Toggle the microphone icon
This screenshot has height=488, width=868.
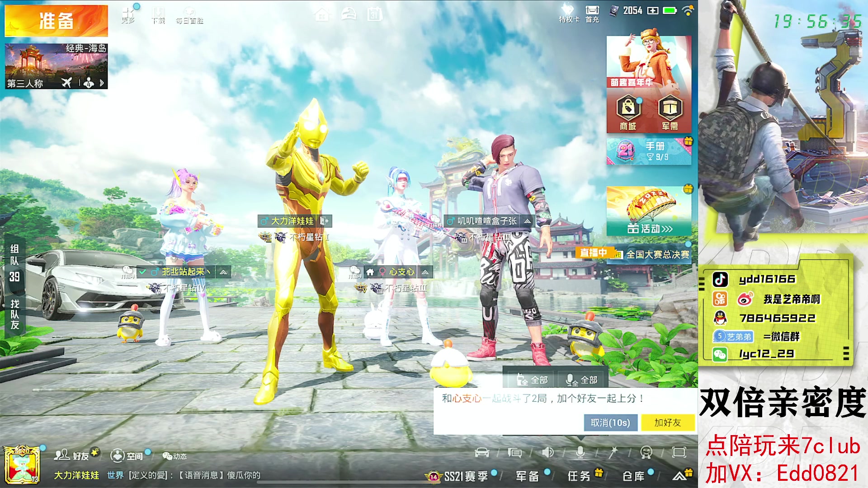[x=580, y=452]
